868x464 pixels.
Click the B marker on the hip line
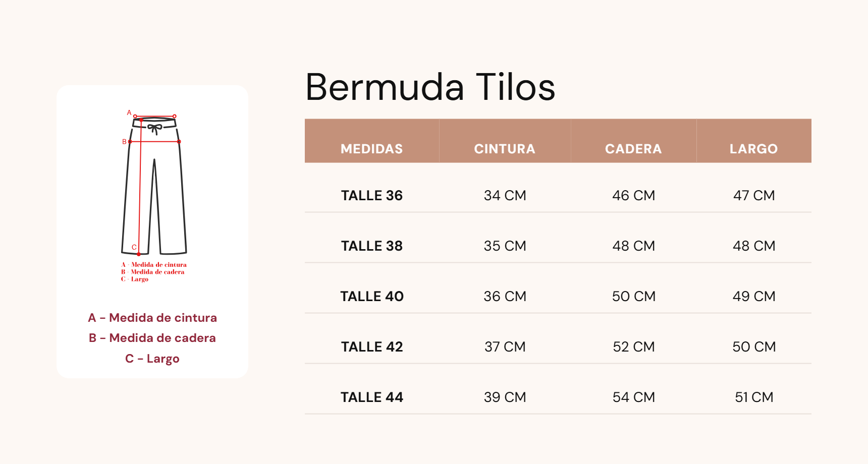124,142
